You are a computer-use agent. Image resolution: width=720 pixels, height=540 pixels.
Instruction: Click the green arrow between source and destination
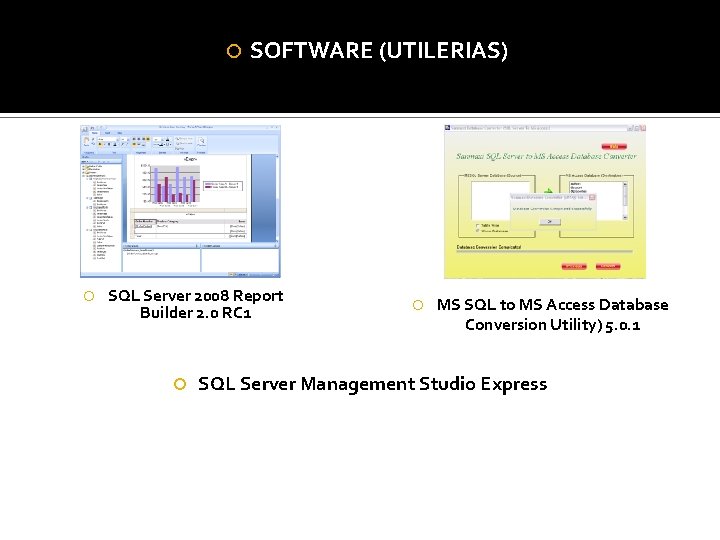point(548,191)
